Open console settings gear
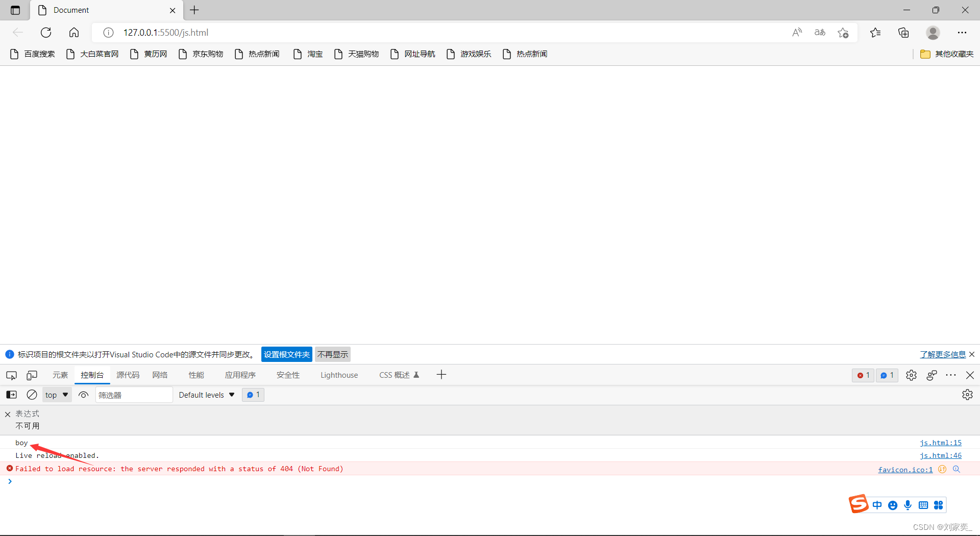Image resolution: width=980 pixels, height=536 pixels. coord(967,395)
